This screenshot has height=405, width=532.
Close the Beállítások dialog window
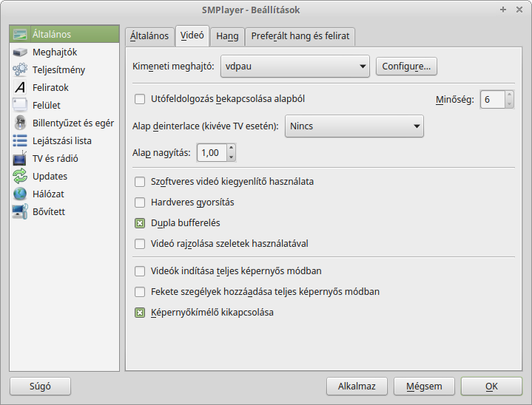(519, 10)
